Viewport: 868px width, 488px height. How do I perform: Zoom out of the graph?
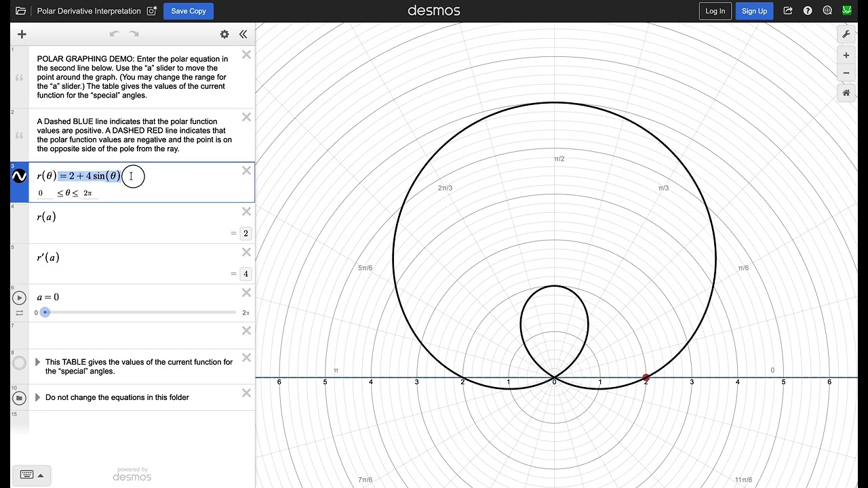pyautogui.click(x=846, y=73)
